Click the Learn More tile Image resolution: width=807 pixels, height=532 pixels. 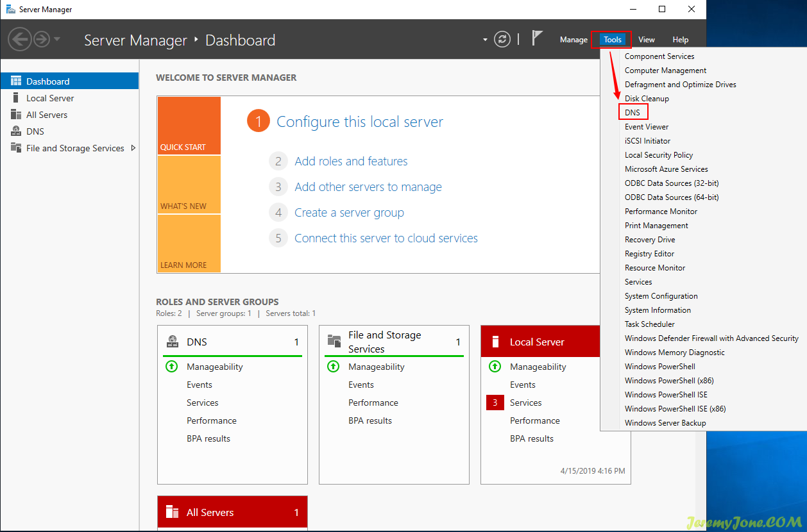pyautogui.click(x=189, y=244)
